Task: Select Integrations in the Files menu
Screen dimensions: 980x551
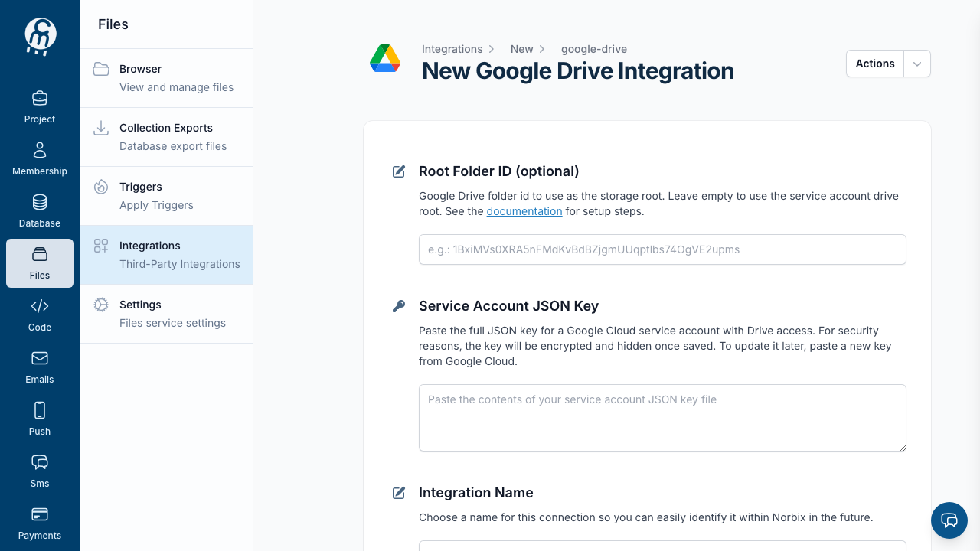Action: point(166,255)
